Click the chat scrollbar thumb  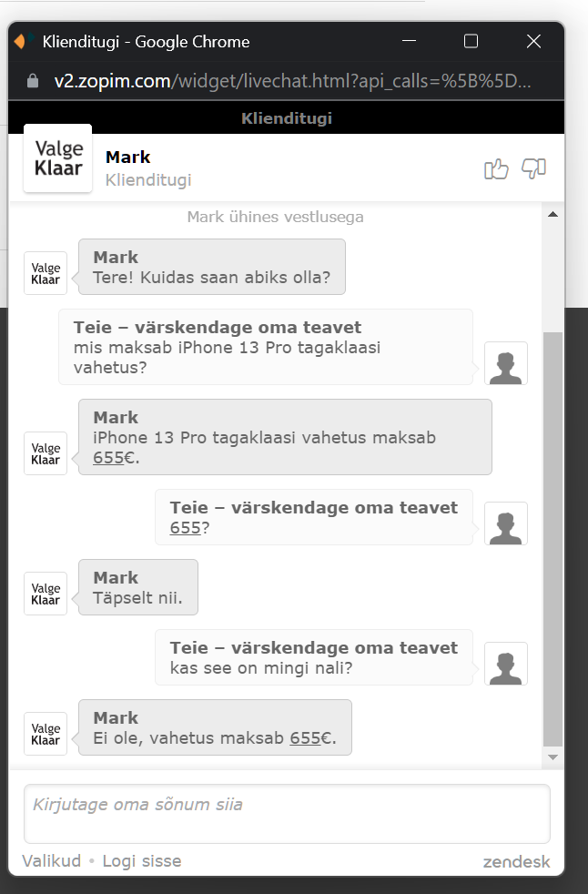553,539
